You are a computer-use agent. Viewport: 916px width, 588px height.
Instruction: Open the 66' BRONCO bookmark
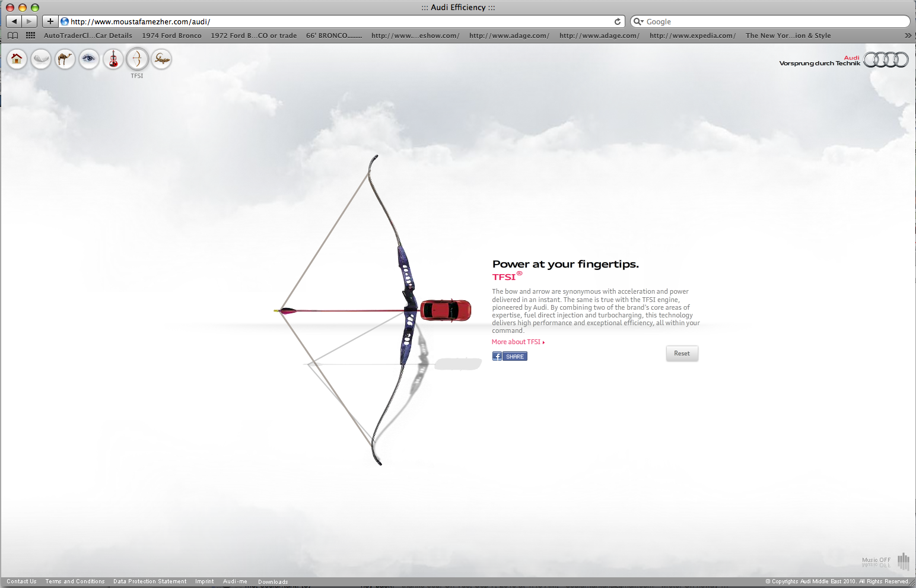[333, 36]
